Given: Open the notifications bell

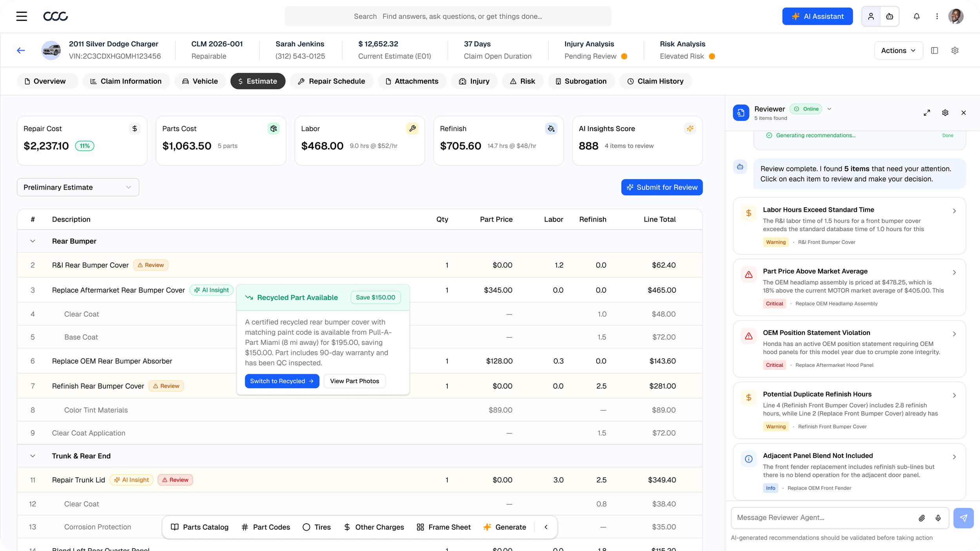Looking at the screenshot, I should click(x=916, y=16).
